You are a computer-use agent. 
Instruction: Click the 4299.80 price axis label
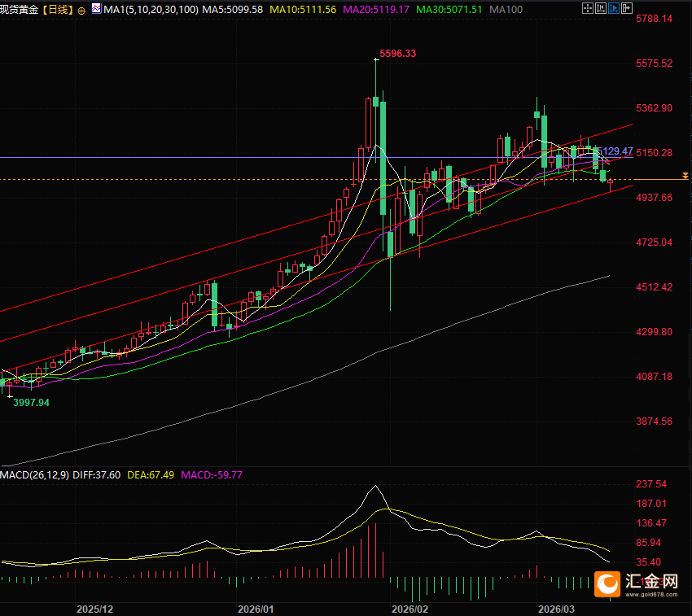654,332
